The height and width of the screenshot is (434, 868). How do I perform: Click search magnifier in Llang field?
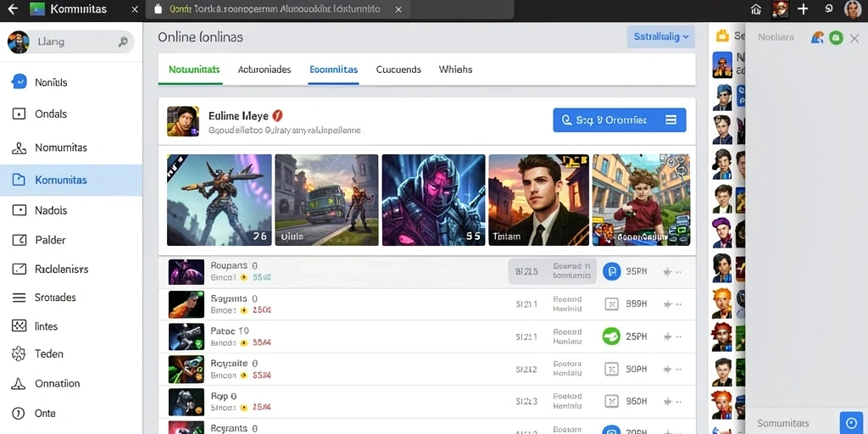(123, 42)
